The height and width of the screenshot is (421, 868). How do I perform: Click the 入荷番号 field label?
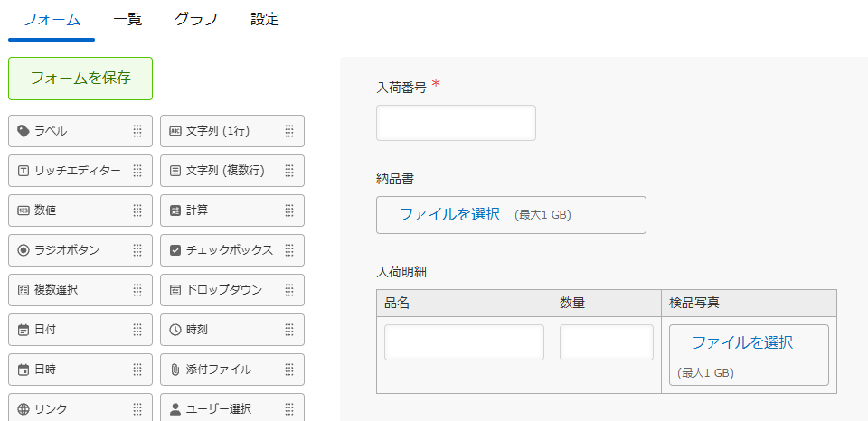[401, 88]
